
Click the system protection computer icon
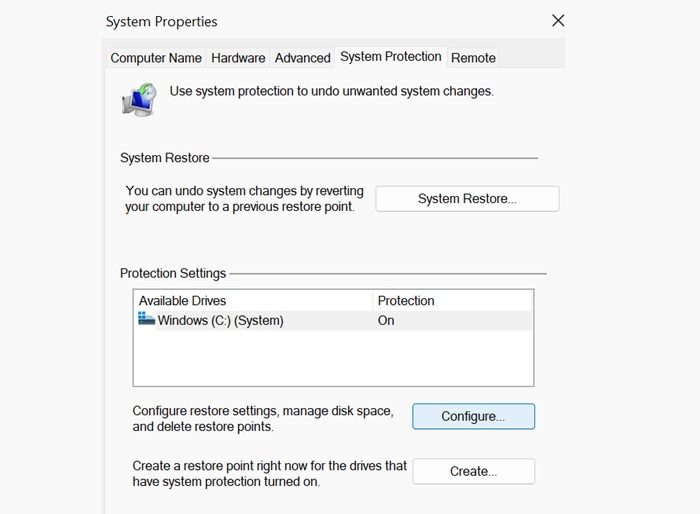139,99
